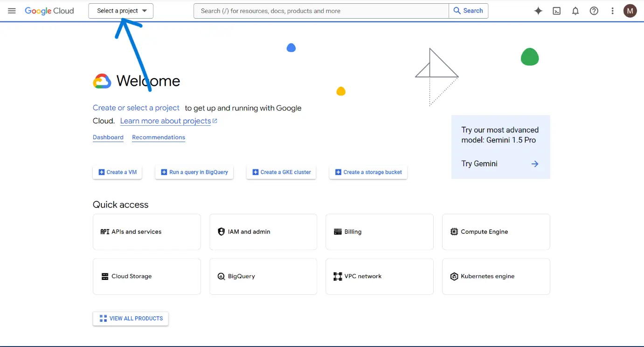Click inside the search resources field
Viewport: 644px width, 347px height.
click(322, 11)
